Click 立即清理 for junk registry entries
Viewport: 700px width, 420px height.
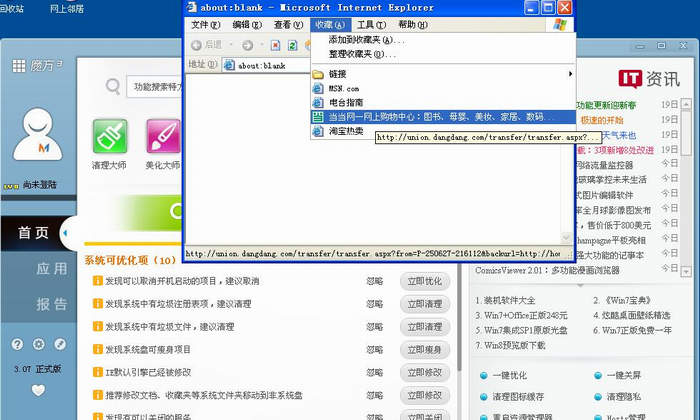tap(425, 304)
